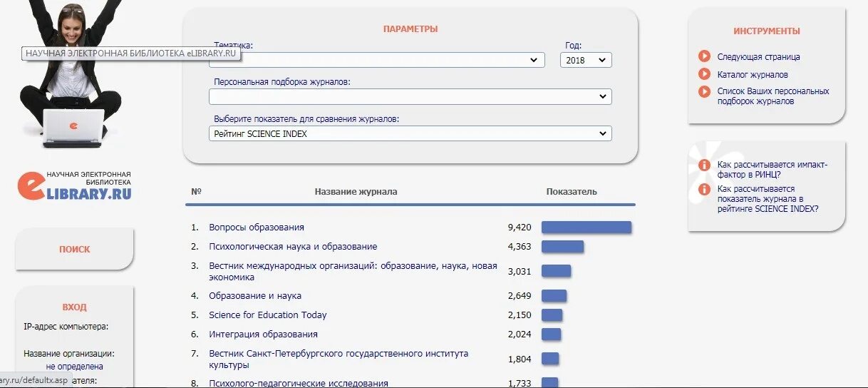Click the bar for Образование и наука

coord(554,296)
